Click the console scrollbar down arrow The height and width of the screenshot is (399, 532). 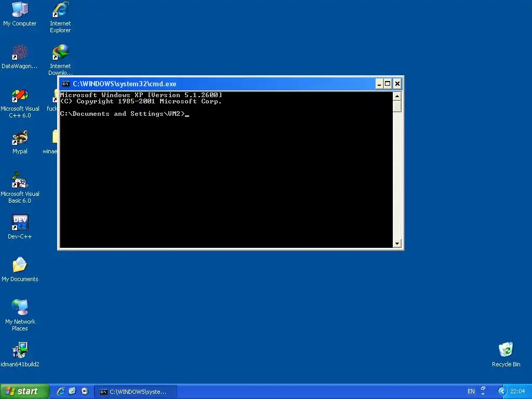tap(397, 243)
